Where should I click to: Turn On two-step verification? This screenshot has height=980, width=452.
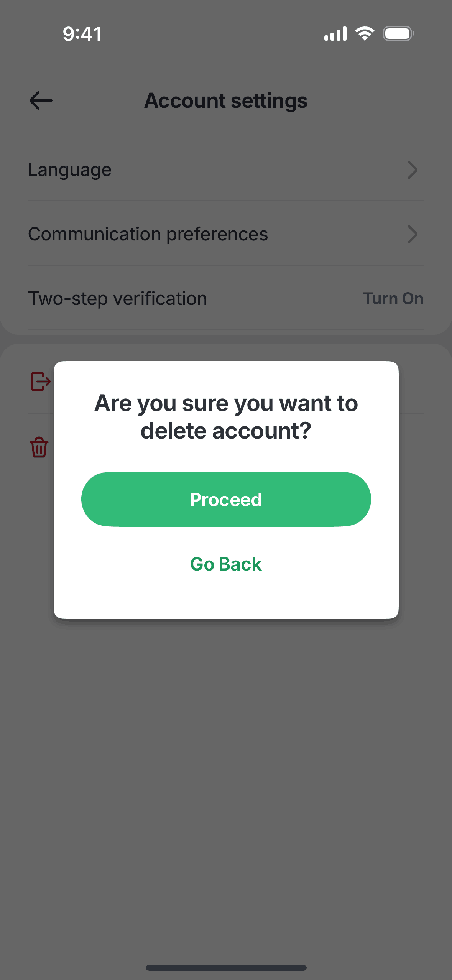[x=393, y=298]
